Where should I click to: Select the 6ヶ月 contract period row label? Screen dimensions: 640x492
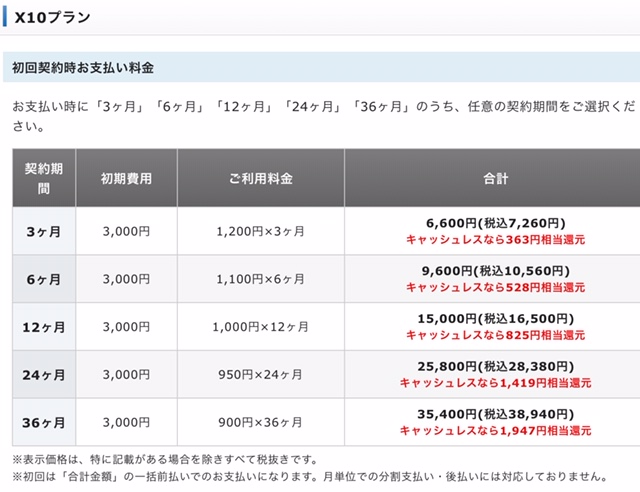click(43, 279)
